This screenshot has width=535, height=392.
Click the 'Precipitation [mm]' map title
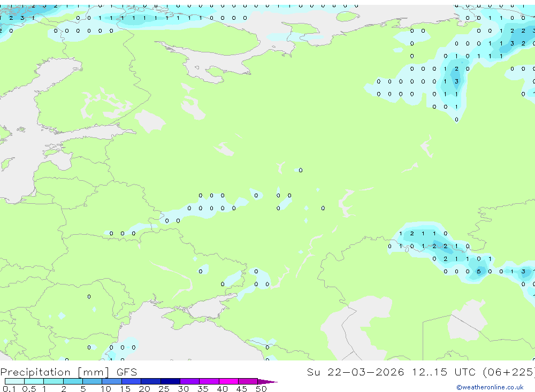pyautogui.click(x=55, y=372)
